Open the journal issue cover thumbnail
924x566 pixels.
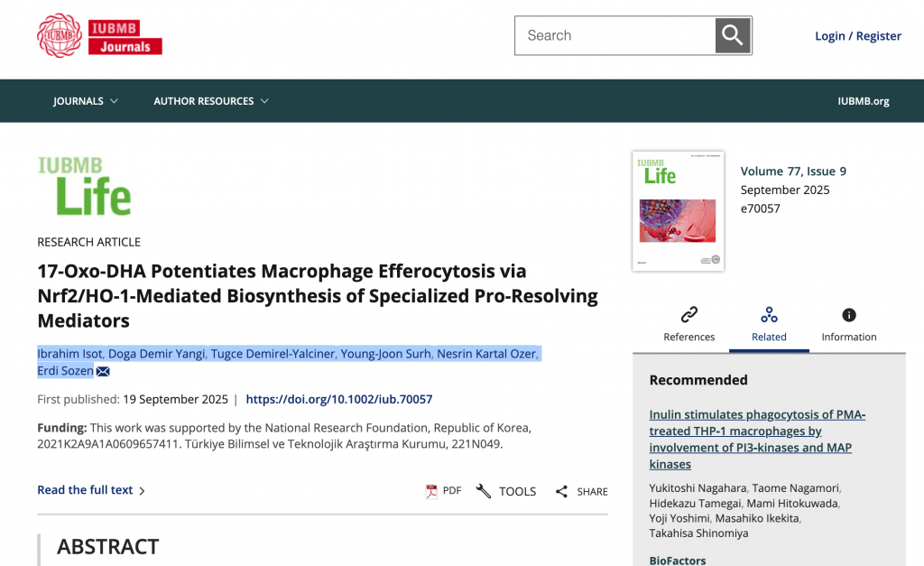(x=678, y=210)
